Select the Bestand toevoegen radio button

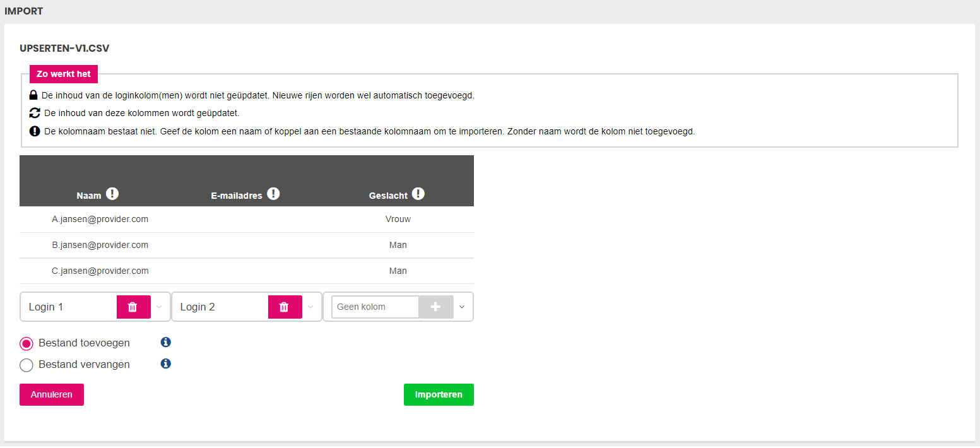point(27,344)
